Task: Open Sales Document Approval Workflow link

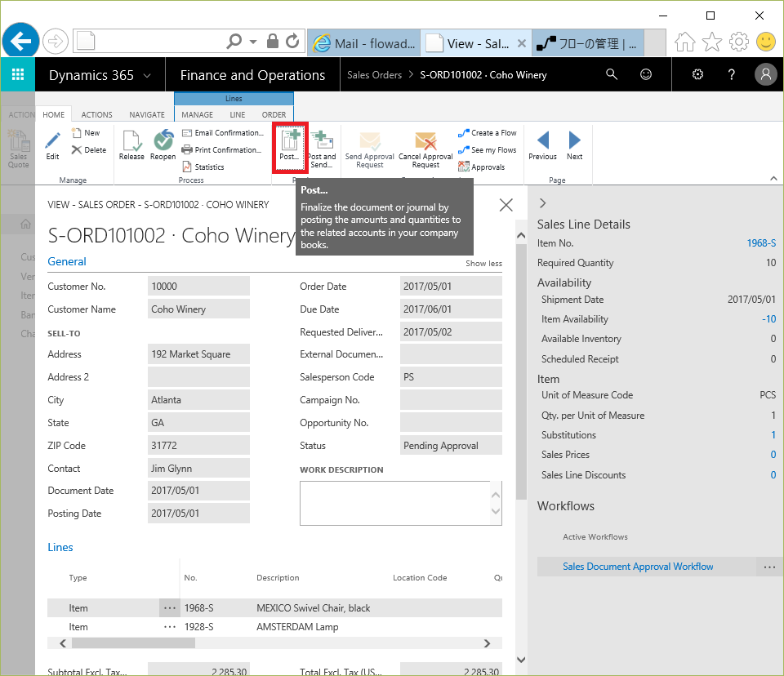Action: (x=638, y=567)
